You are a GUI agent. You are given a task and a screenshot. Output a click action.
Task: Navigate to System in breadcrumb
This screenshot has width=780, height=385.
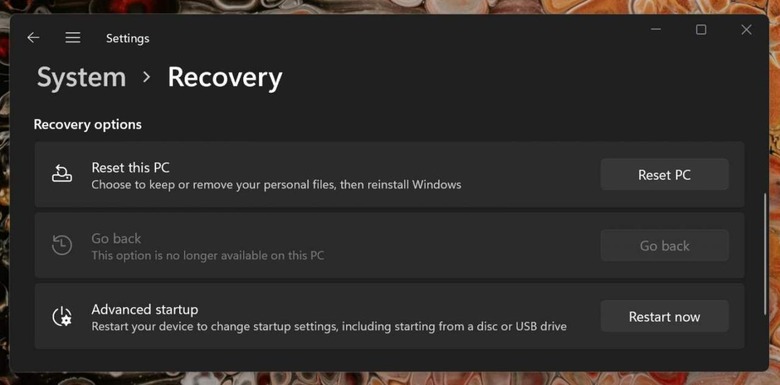[x=82, y=78]
